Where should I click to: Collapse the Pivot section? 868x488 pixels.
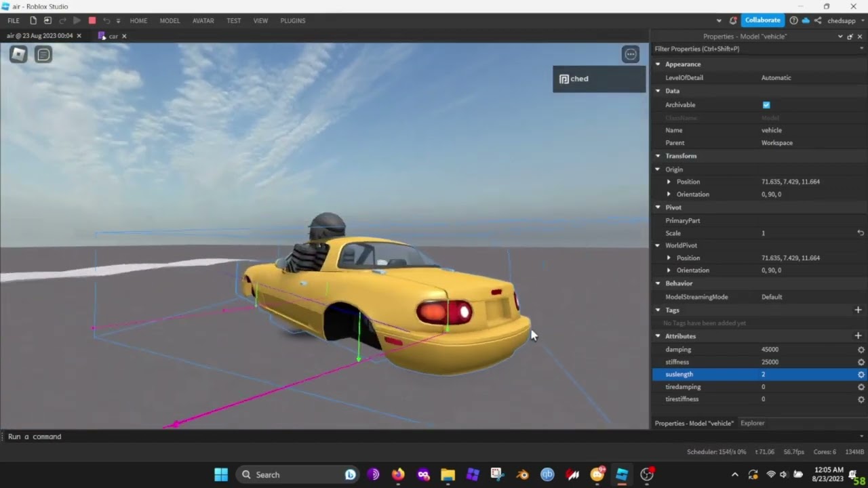[x=658, y=207]
